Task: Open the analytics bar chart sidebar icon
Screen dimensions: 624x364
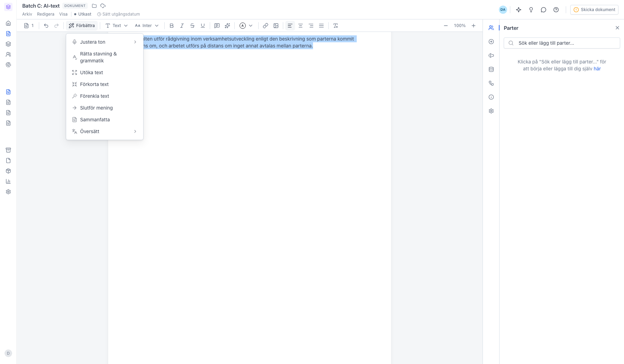Action: (8, 181)
